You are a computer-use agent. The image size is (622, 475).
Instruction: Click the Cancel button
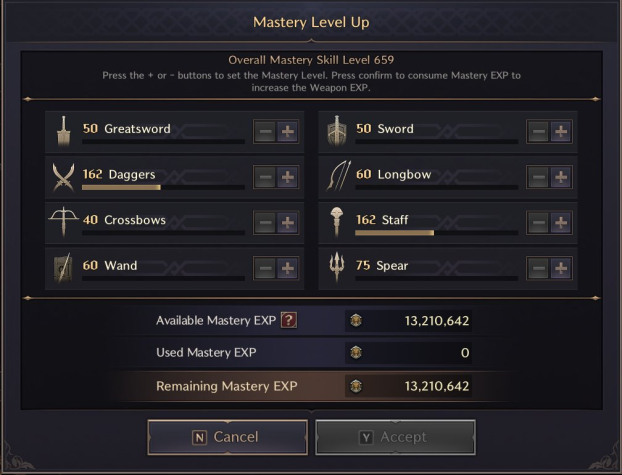(228, 437)
